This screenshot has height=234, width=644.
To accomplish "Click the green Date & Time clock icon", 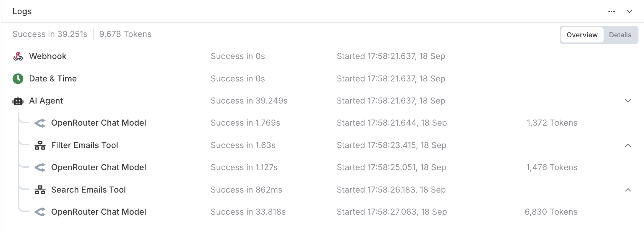I will (18, 79).
